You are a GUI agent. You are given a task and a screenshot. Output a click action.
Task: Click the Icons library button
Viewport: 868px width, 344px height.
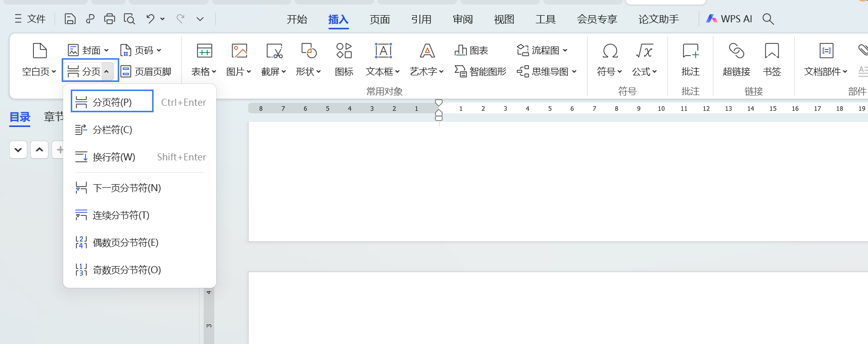tap(344, 58)
